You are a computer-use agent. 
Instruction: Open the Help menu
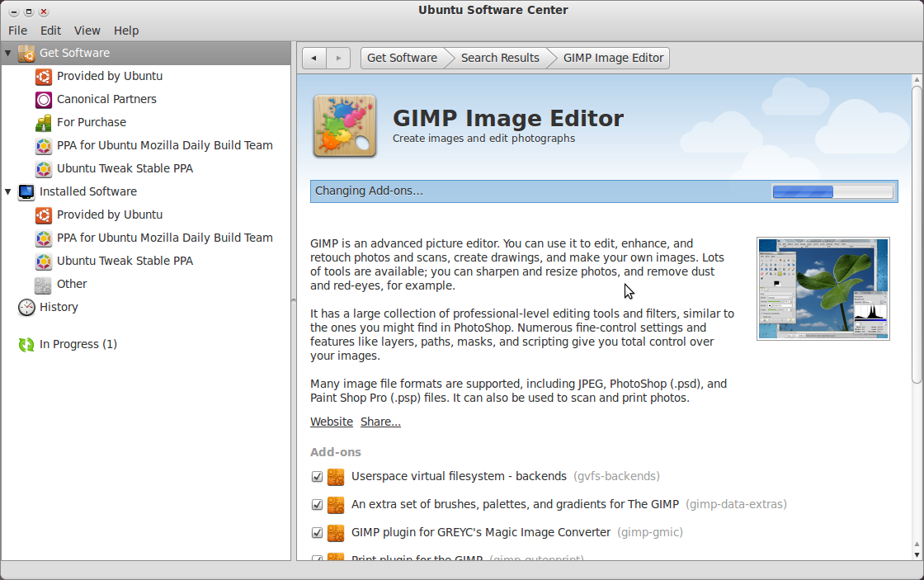coord(126,31)
